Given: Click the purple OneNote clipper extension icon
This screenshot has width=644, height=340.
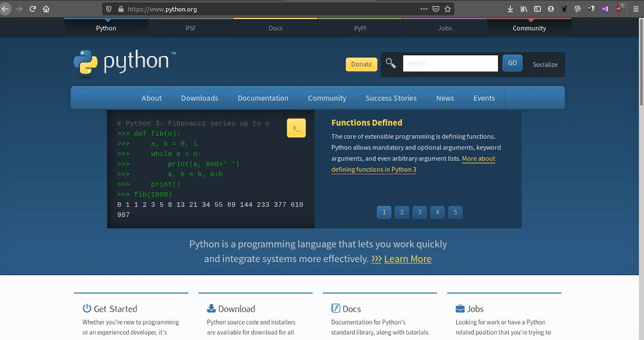Looking at the screenshot, I should tap(605, 9).
